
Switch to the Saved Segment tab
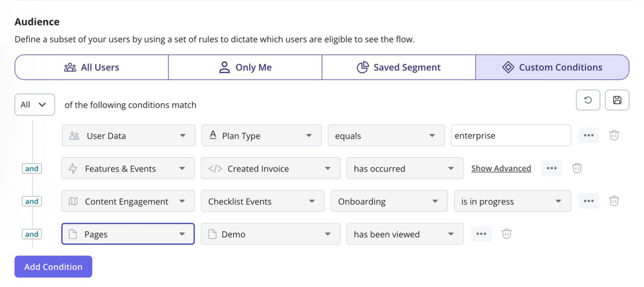398,67
